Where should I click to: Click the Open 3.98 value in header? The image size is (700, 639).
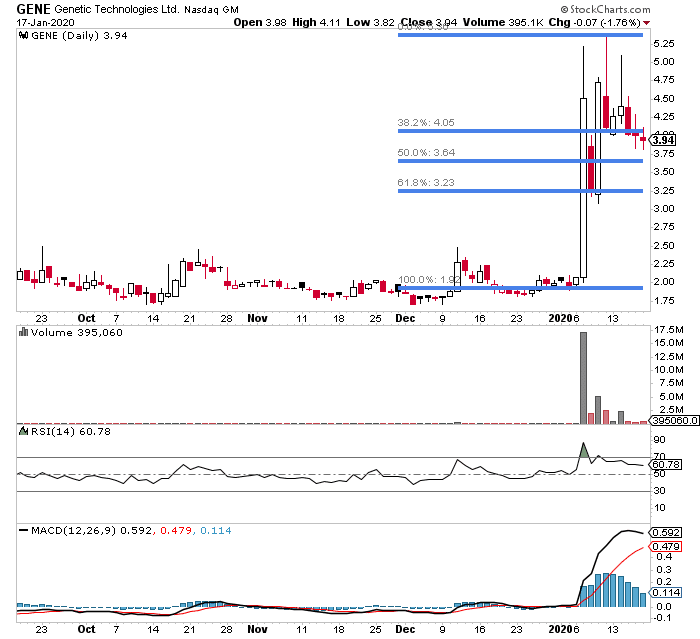click(x=260, y=22)
